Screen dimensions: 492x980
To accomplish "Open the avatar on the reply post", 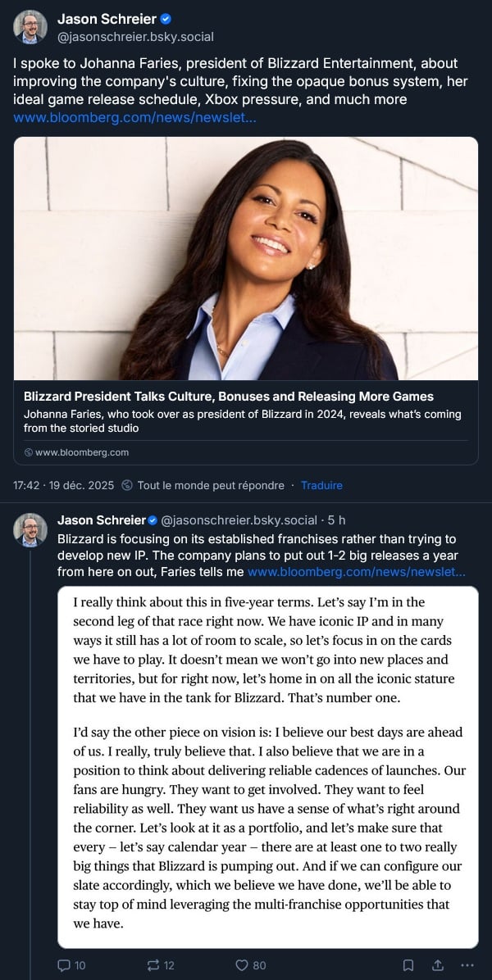I will point(30,530).
